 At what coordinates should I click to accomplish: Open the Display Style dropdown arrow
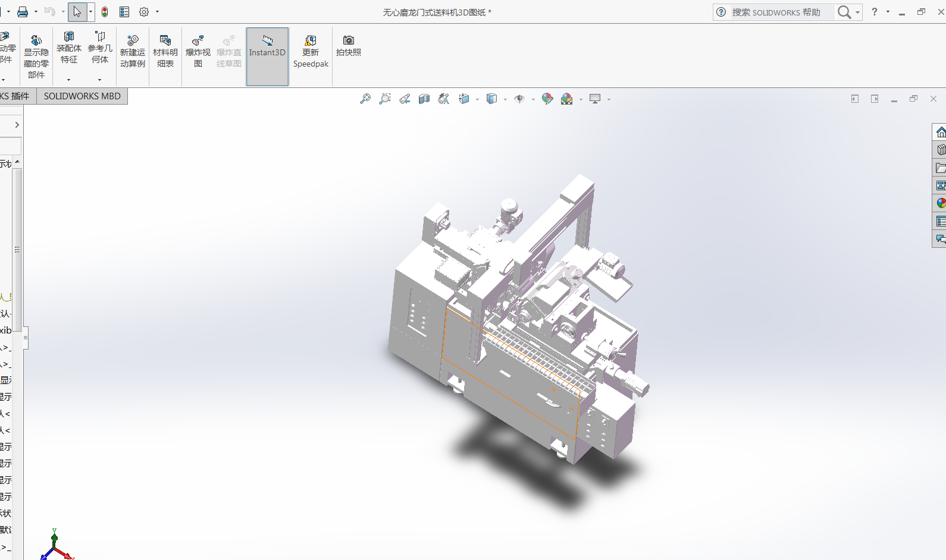(505, 99)
